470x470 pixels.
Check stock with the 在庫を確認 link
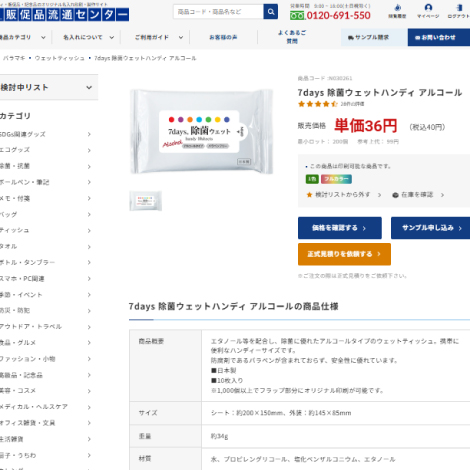(x=418, y=195)
